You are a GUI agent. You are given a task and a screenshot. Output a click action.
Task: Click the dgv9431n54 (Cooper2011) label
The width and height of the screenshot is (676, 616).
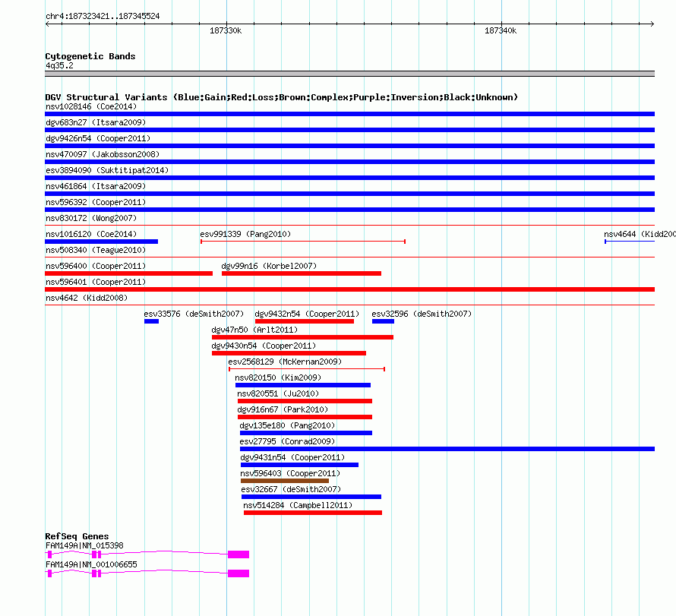pyautogui.click(x=292, y=457)
